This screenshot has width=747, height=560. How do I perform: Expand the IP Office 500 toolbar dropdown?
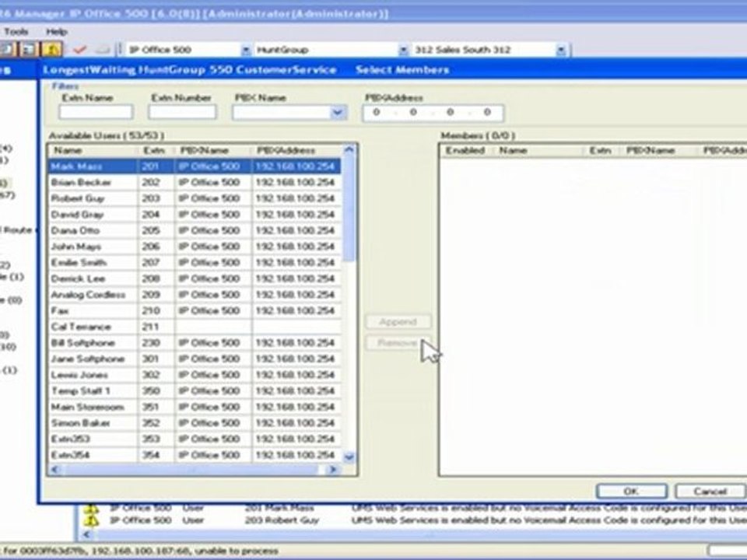246,50
